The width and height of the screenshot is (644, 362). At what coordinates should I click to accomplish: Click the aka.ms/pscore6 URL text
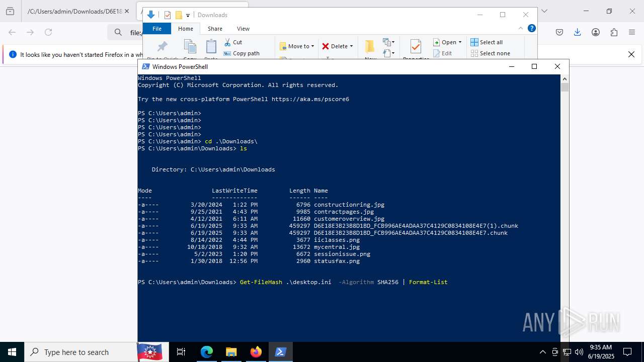click(310, 99)
